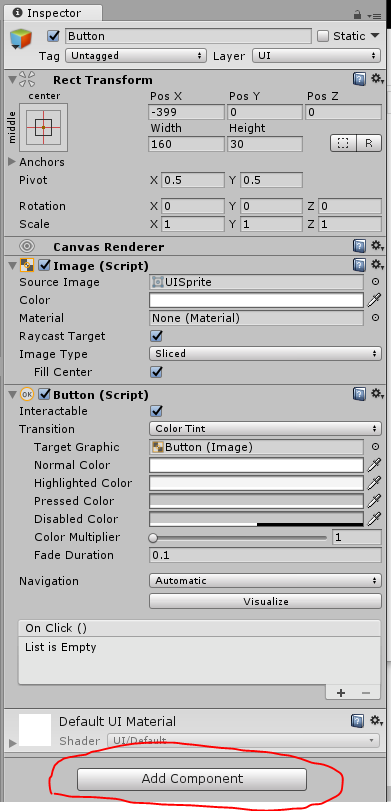The height and width of the screenshot is (811, 391).
Task: Add entry with On Click plus icon
Action: coord(341,693)
